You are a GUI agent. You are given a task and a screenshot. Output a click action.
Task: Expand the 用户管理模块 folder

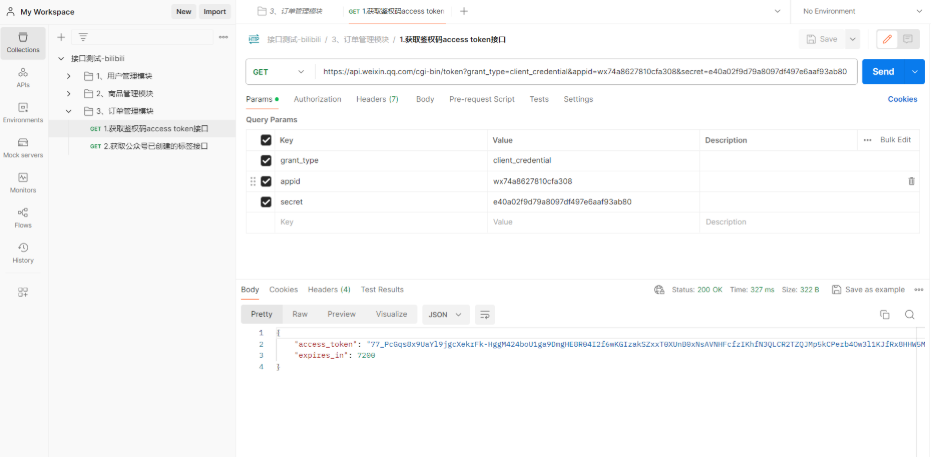click(x=68, y=76)
